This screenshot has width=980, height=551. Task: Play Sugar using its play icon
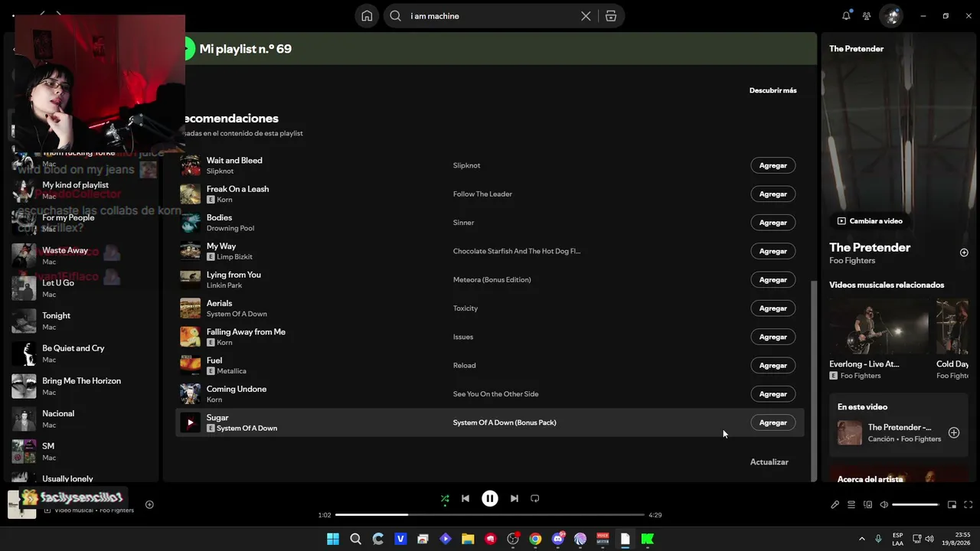coord(190,422)
